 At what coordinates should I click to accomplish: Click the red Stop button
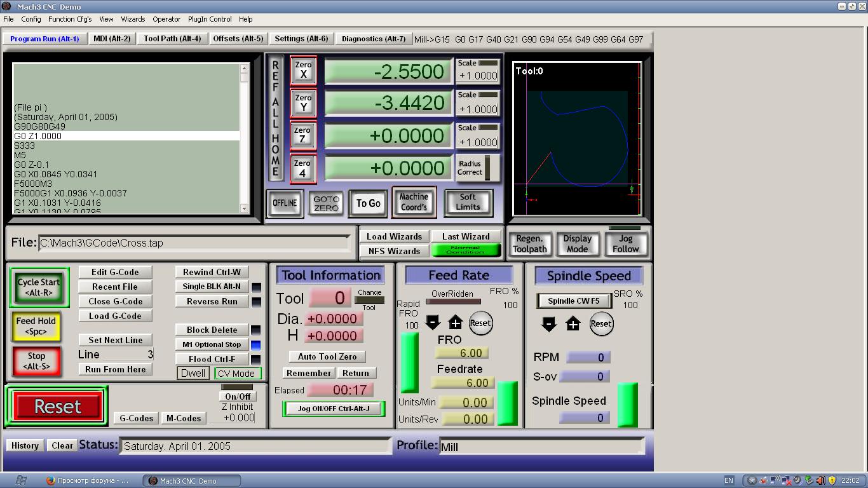36,361
